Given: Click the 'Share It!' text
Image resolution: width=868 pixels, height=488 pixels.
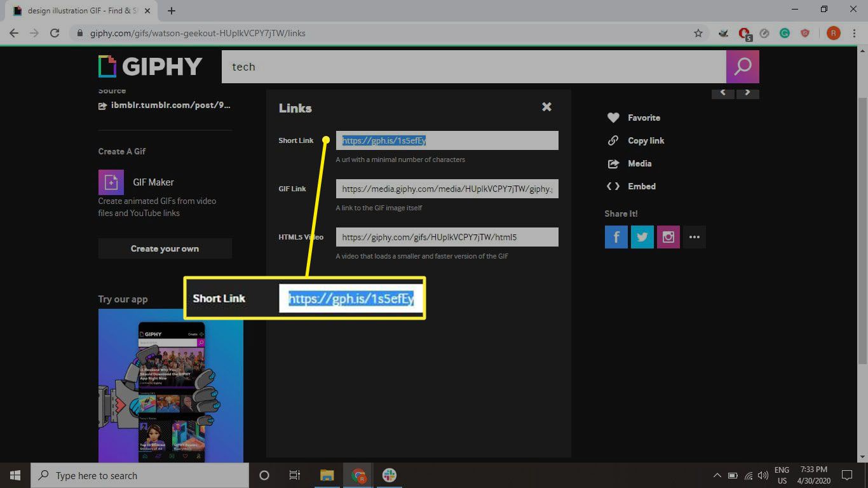Looking at the screenshot, I should coord(621,213).
